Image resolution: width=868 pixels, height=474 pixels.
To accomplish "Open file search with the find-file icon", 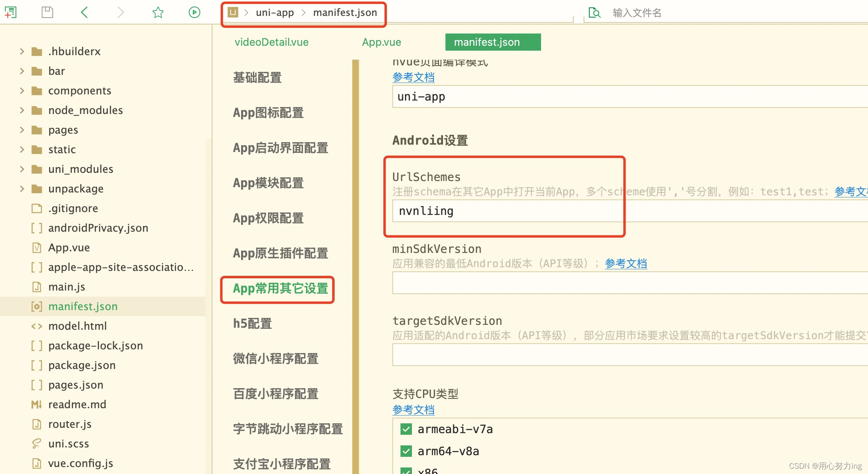I will 595,12.
